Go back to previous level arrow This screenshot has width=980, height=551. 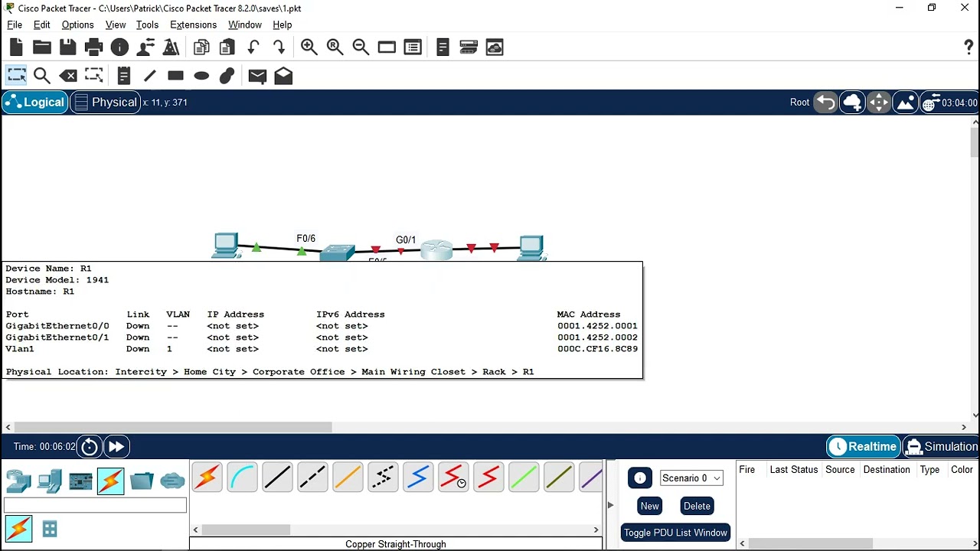pyautogui.click(x=825, y=103)
